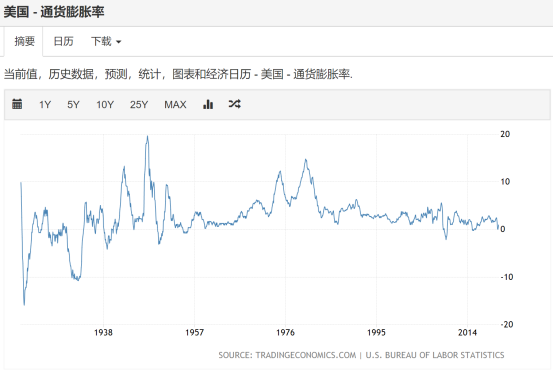
Task: Select the 10Y time range
Action: (x=105, y=105)
